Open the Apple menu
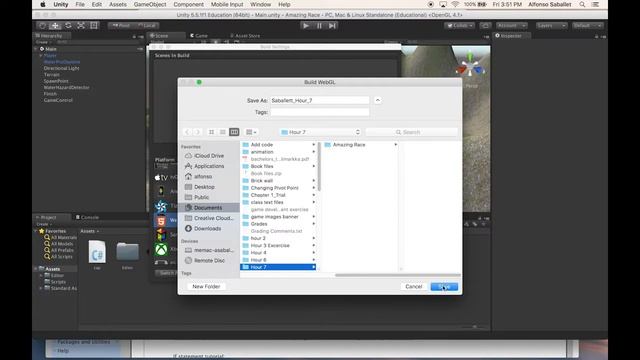 (42, 4)
